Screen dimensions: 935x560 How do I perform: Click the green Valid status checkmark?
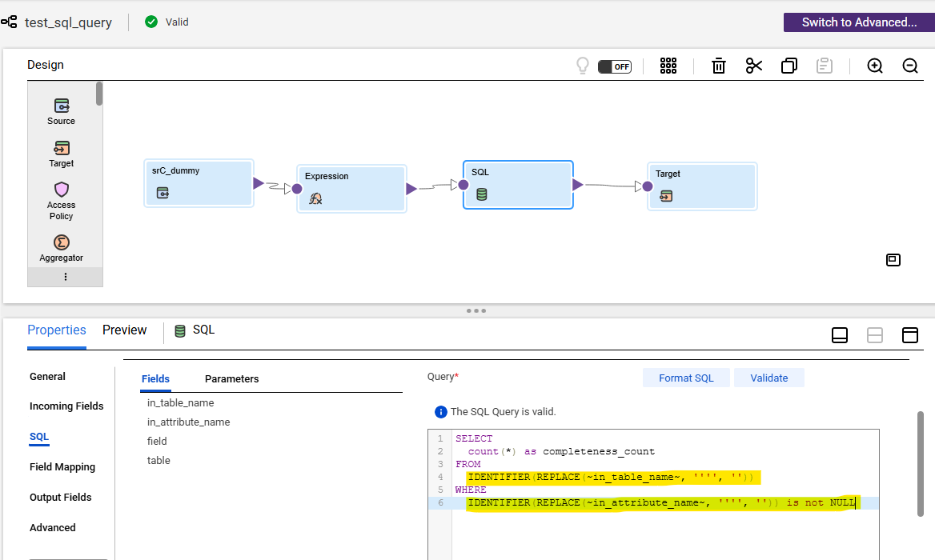coord(151,22)
